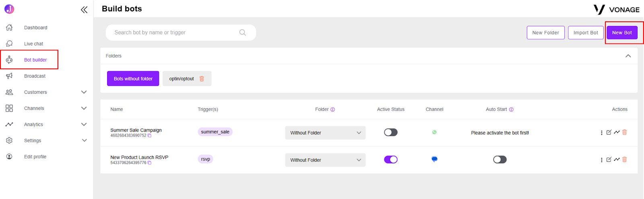Click the New Bot button
Viewport: 644px width, 199px height.
(622, 33)
